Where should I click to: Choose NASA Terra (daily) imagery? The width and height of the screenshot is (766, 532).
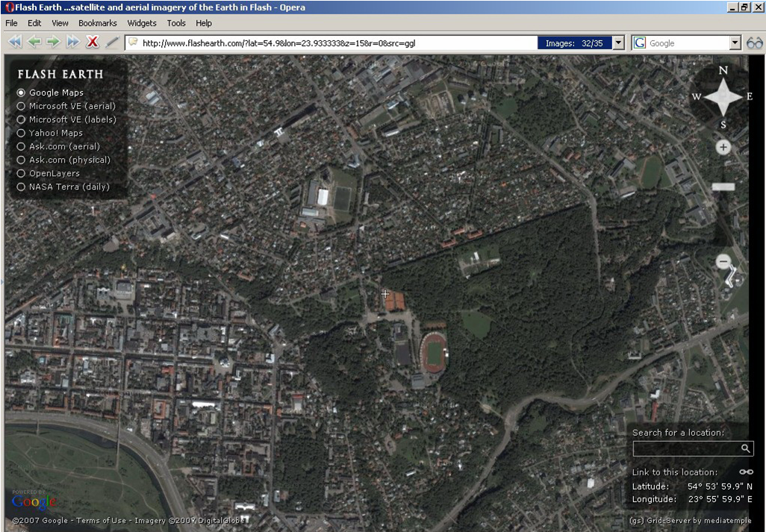click(x=21, y=187)
